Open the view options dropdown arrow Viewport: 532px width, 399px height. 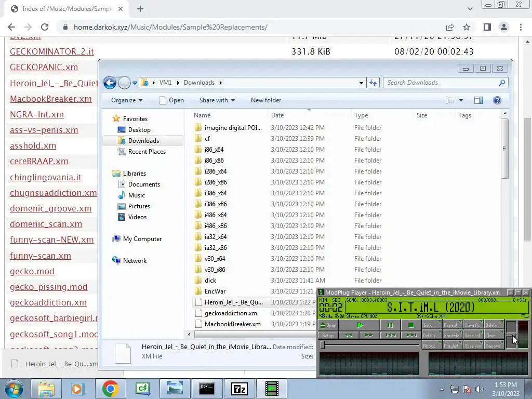pyautogui.click(x=461, y=100)
